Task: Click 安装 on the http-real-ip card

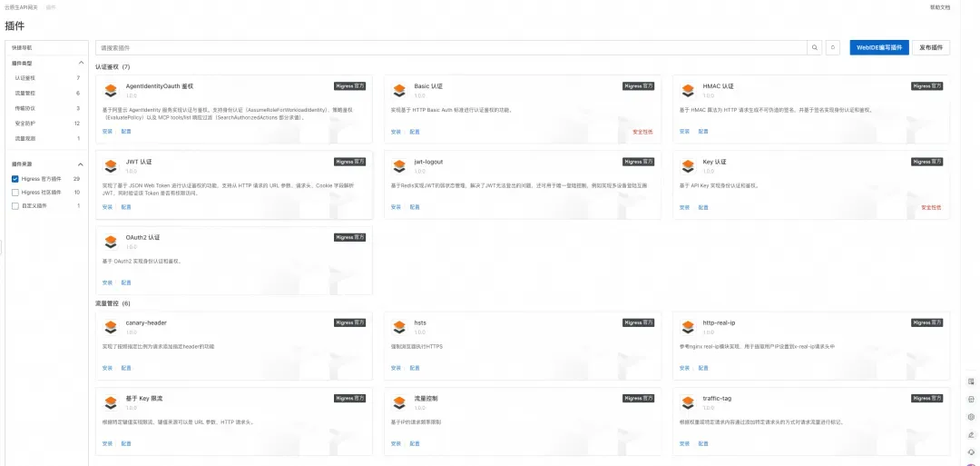Action: click(x=685, y=368)
